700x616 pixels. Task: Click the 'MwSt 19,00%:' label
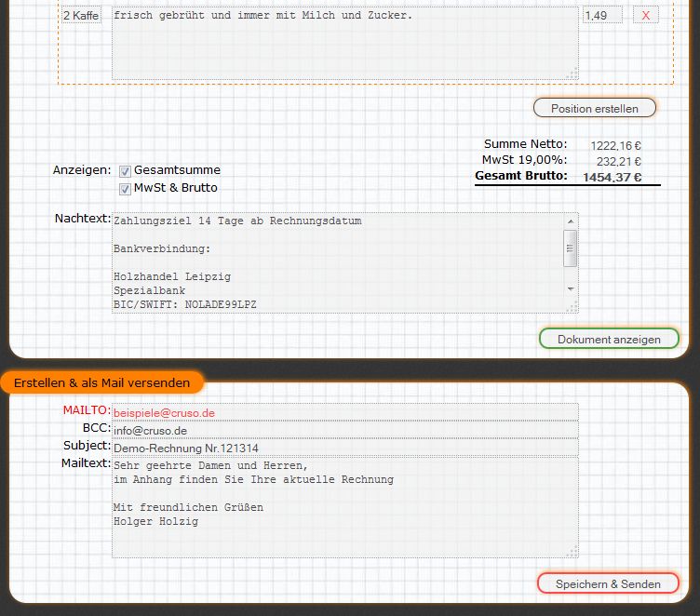pos(525,160)
